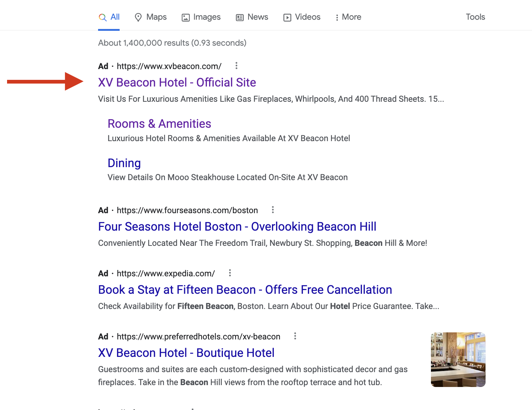The width and height of the screenshot is (532, 410).
Task: Open XV Beacon Hotel - Boutique Hotel link
Action: (x=186, y=353)
